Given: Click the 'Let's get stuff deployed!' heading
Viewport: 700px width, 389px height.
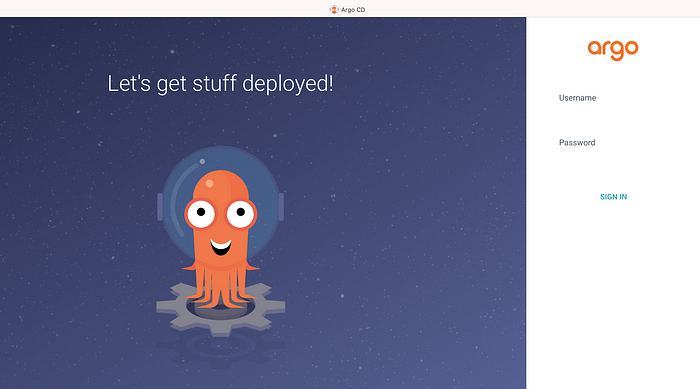Looking at the screenshot, I should tap(220, 84).
